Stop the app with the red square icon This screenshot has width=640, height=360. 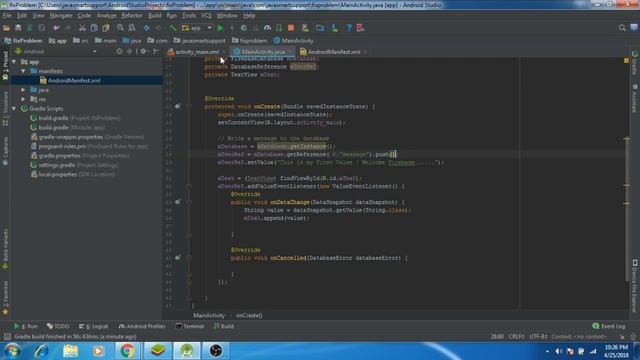pos(291,28)
